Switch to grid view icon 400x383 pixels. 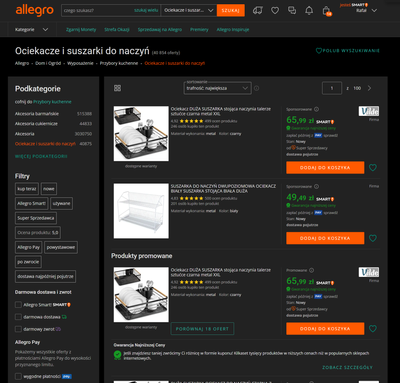tap(117, 88)
